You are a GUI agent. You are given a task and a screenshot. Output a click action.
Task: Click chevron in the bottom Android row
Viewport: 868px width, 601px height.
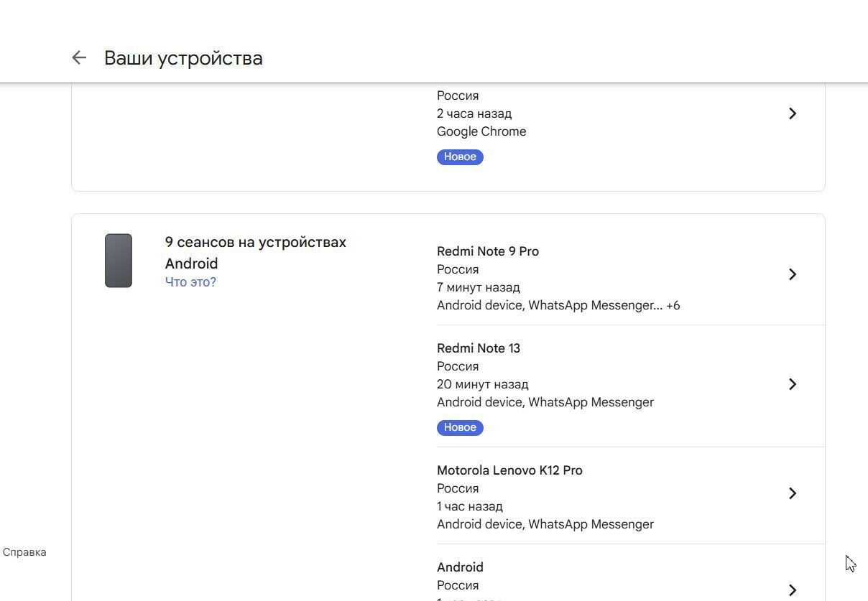click(792, 590)
